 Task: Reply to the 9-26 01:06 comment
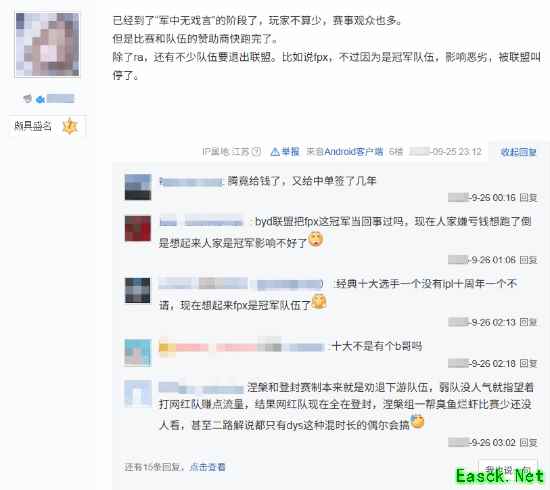[x=528, y=260]
